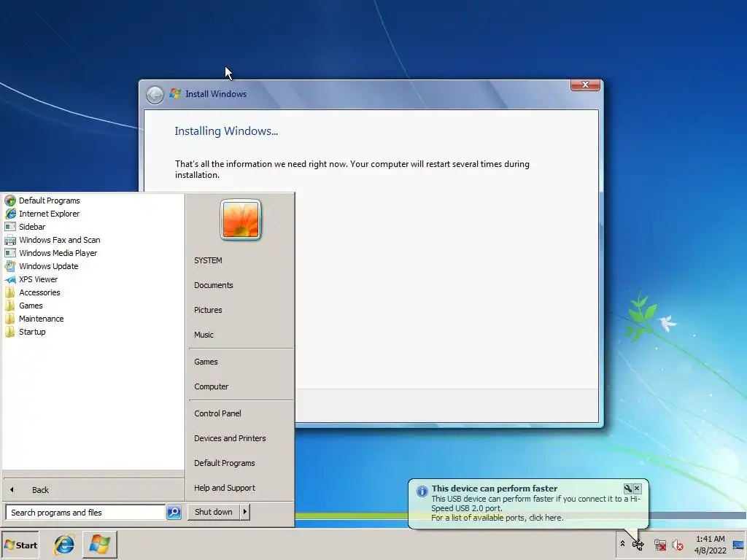Click the network tray icon
Screen dimensions: 747x560
(x=659, y=544)
